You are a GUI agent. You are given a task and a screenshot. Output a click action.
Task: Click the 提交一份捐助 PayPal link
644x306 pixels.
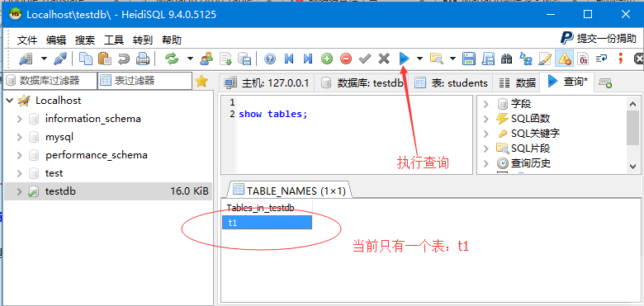click(x=599, y=39)
